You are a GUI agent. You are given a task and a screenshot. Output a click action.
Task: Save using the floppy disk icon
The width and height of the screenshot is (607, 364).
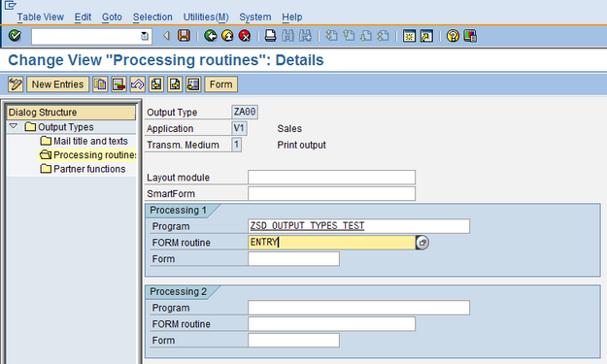(184, 36)
